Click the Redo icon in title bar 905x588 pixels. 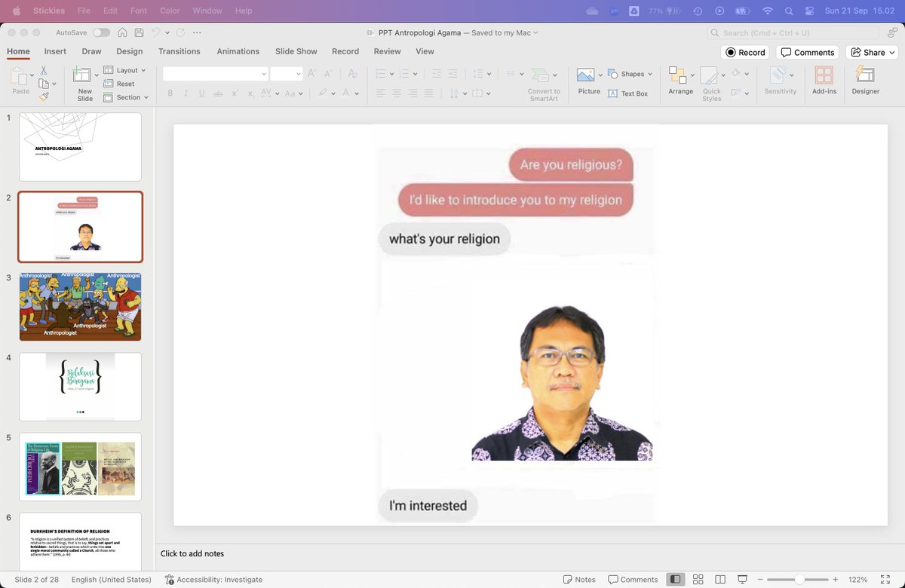[x=179, y=32]
